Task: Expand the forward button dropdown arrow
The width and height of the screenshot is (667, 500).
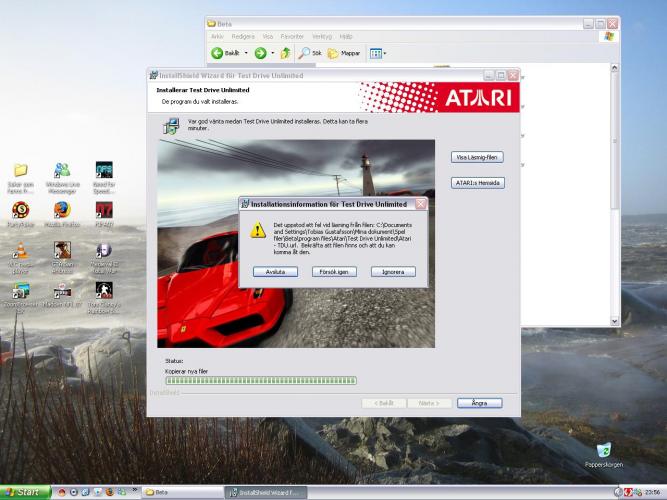Action: tap(272, 53)
